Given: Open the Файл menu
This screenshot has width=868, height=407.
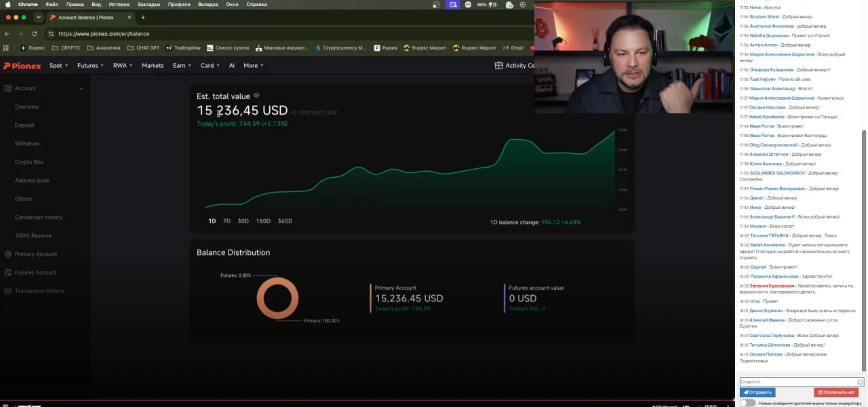Looking at the screenshot, I should click(x=52, y=4).
